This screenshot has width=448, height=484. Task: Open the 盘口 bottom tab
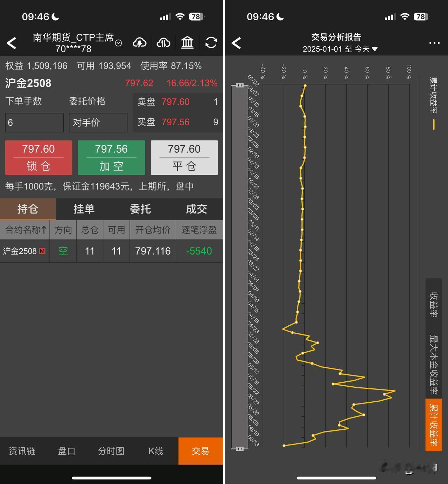(66, 451)
